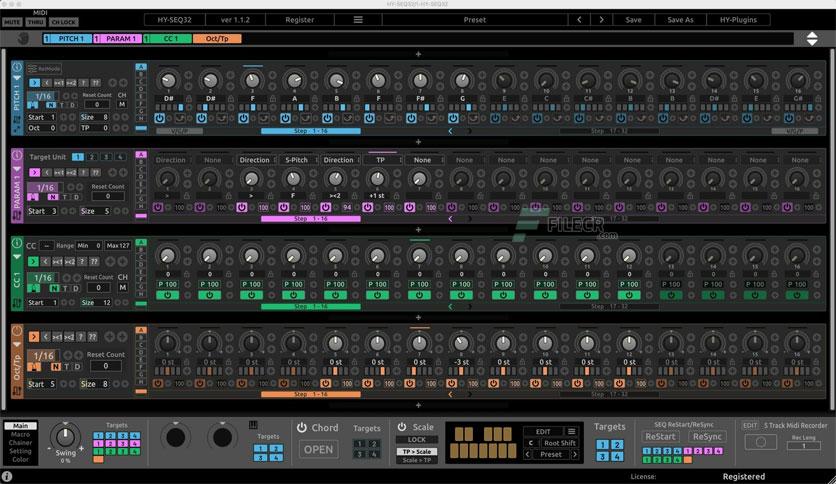Open 1/16 rate dropdown in Oct/Tp

44,356
